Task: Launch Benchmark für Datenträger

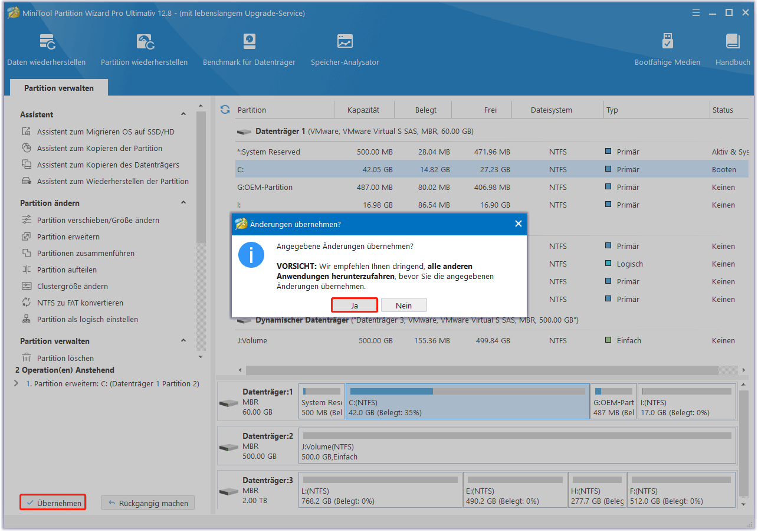Action: point(249,50)
